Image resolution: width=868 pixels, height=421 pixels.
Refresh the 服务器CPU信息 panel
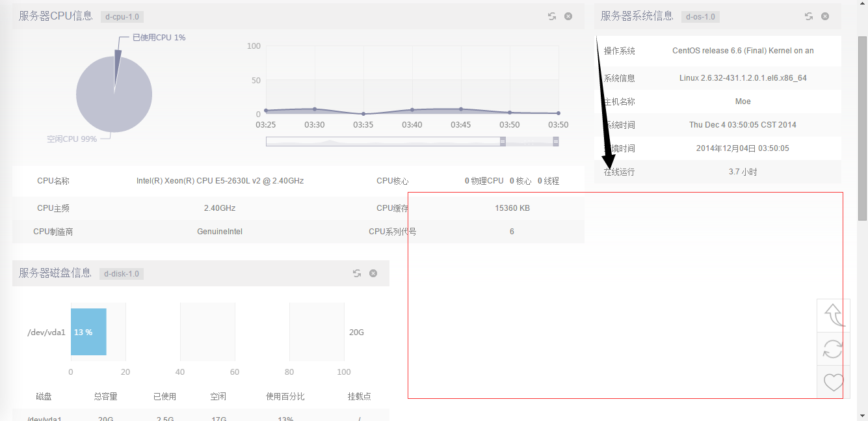pyautogui.click(x=551, y=16)
